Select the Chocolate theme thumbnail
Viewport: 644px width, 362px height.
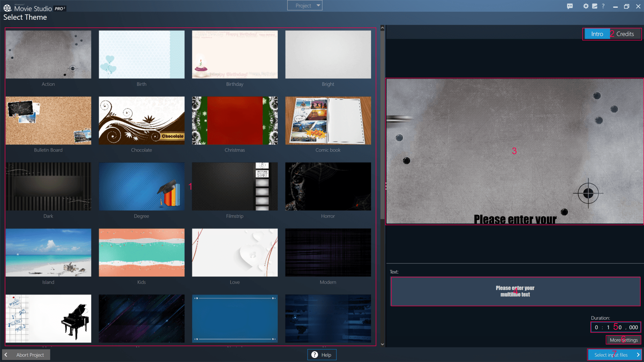(x=142, y=121)
